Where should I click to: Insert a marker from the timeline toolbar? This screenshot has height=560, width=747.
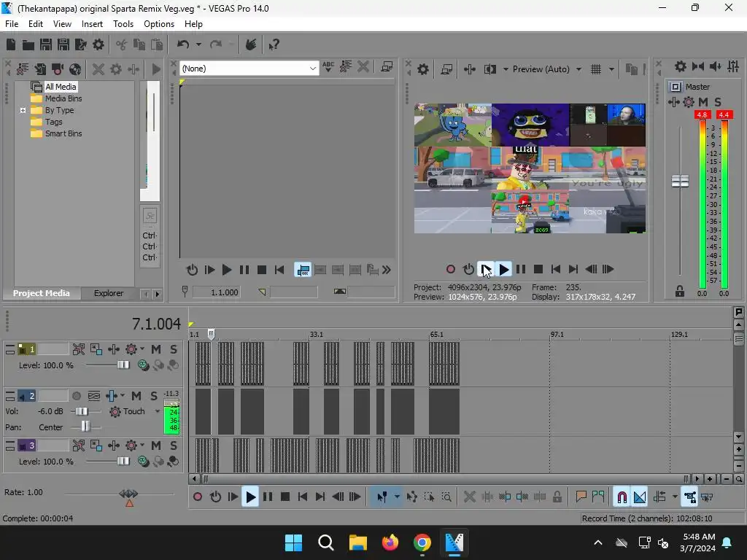pyautogui.click(x=581, y=497)
